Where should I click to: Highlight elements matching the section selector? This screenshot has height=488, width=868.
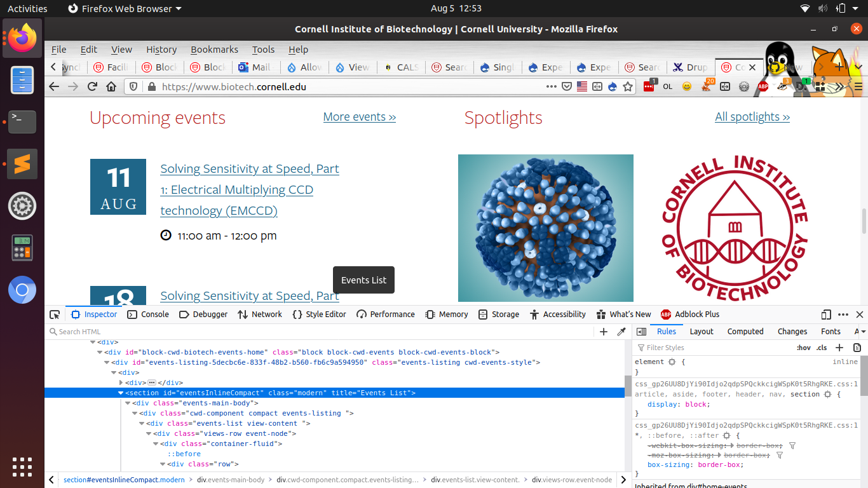827,395
